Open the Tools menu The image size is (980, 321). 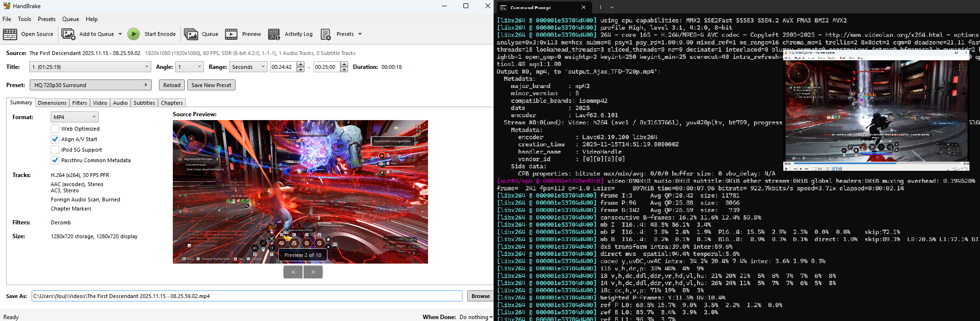(x=24, y=19)
